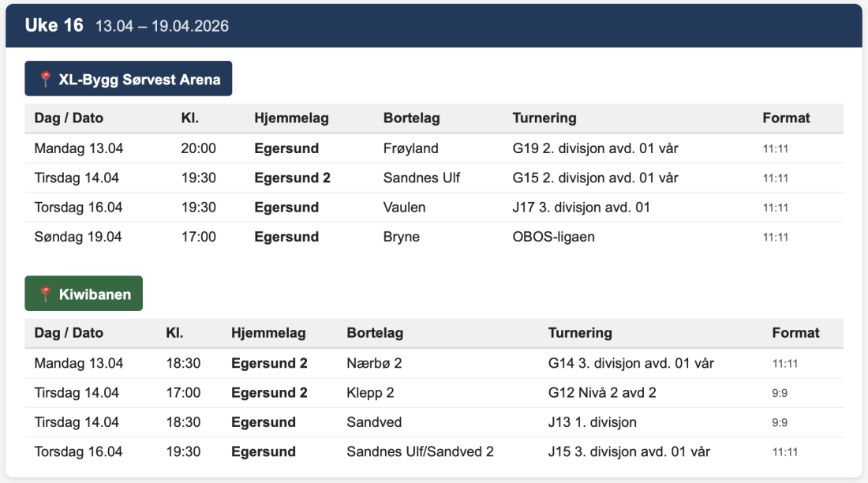
Task: Select the green Kiwibanen venue badge
Action: click(84, 294)
